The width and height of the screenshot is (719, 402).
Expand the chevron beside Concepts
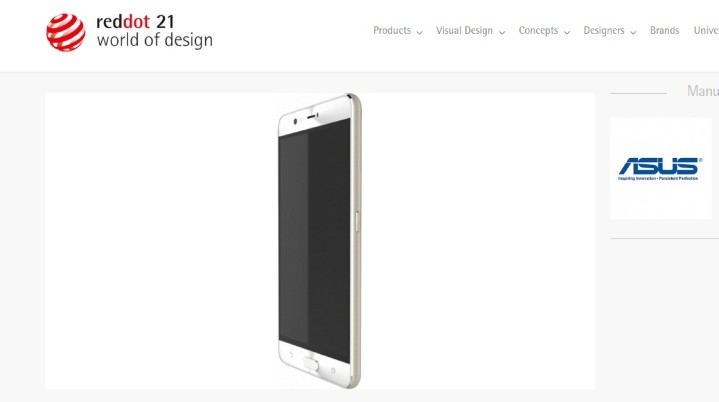click(567, 32)
